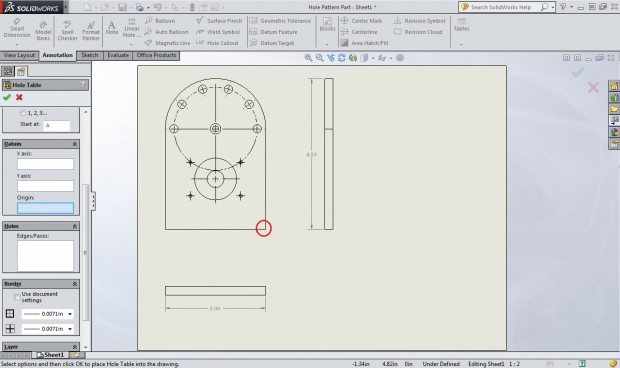Click the Balloon annotation tool
The height and width of the screenshot is (368, 620).
coord(160,21)
